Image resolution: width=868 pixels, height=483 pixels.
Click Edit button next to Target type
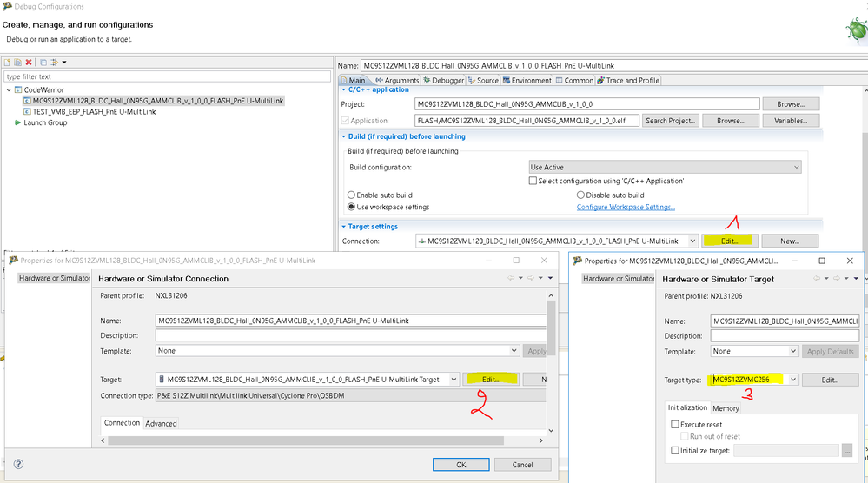pyautogui.click(x=830, y=380)
